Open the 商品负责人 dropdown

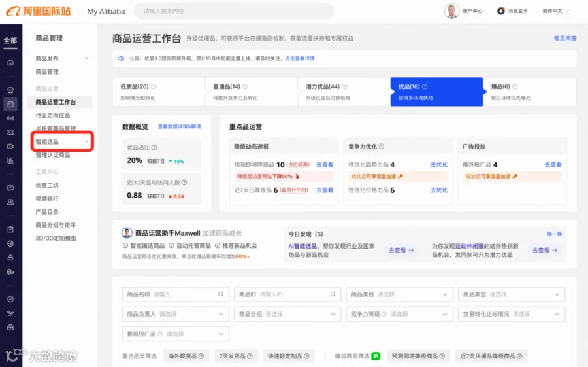(x=175, y=314)
